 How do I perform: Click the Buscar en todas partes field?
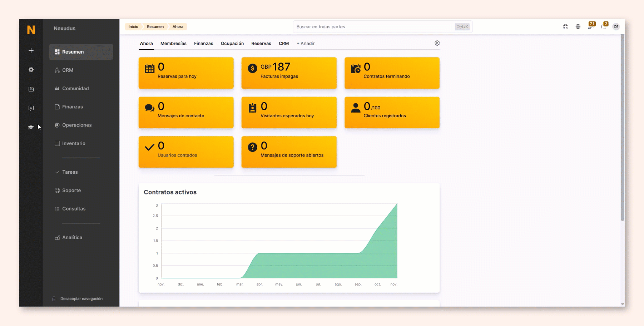click(373, 27)
